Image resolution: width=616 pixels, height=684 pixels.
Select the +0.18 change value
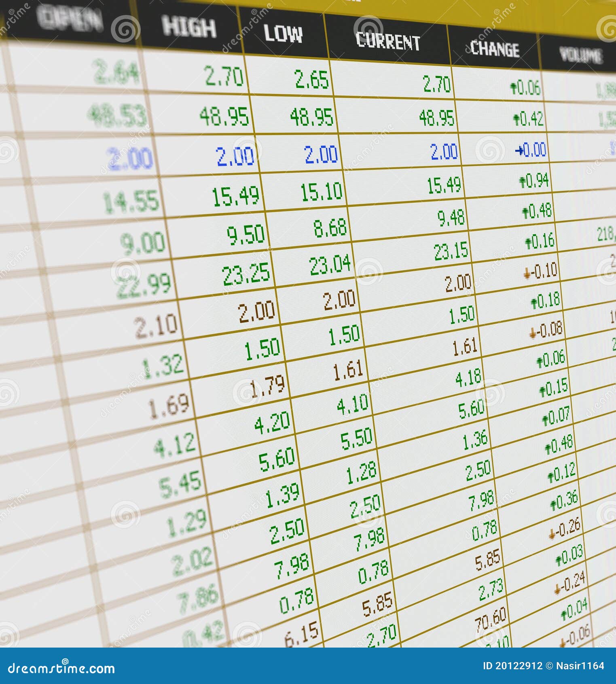[x=545, y=301]
